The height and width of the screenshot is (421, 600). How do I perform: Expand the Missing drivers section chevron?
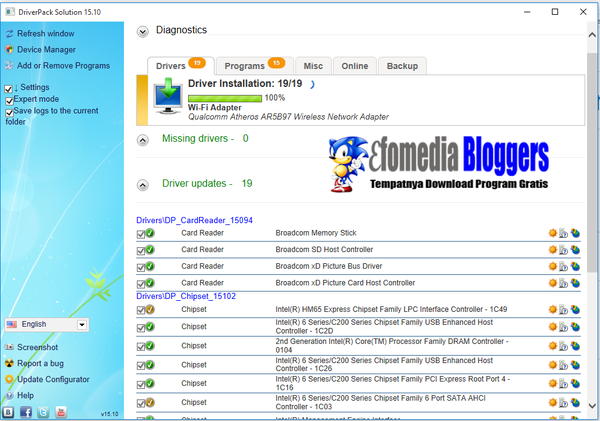(143, 140)
